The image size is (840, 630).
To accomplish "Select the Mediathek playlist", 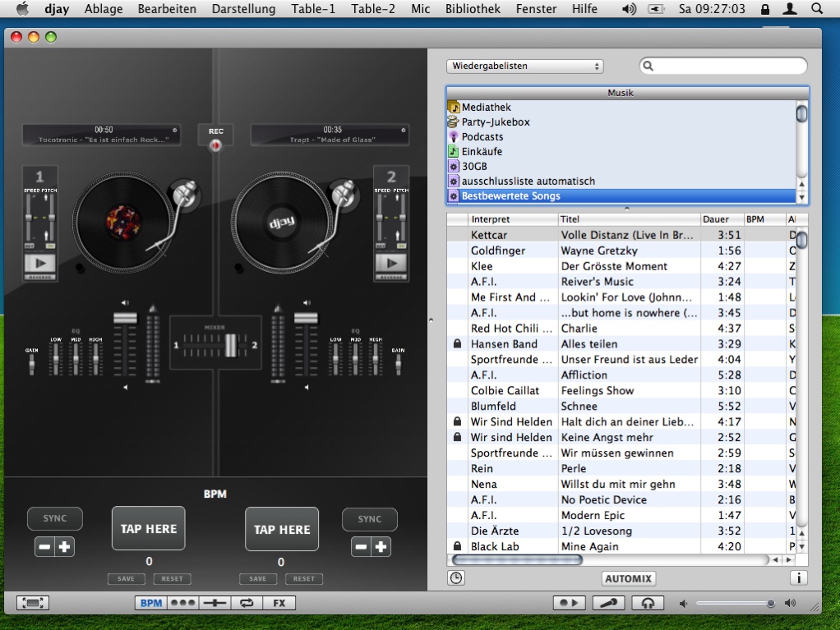I will click(x=621, y=107).
